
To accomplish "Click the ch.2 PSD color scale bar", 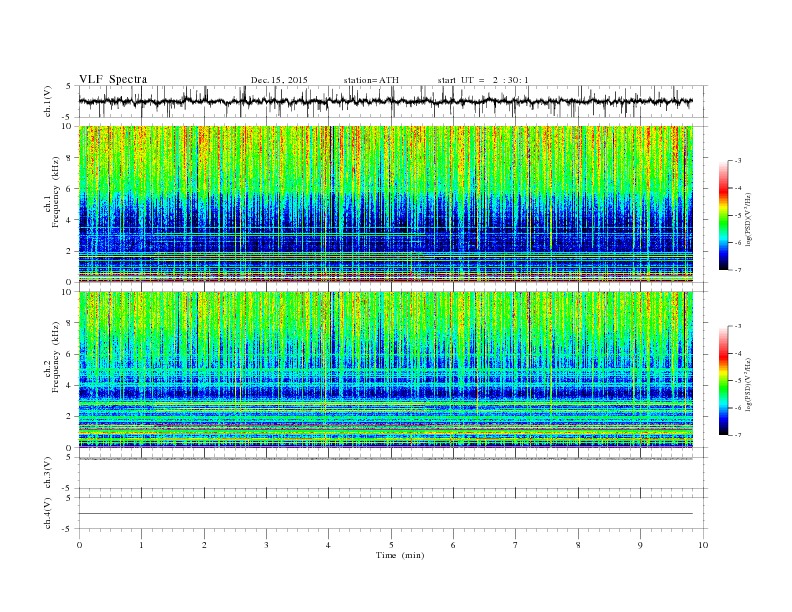I will [x=724, y=380].
